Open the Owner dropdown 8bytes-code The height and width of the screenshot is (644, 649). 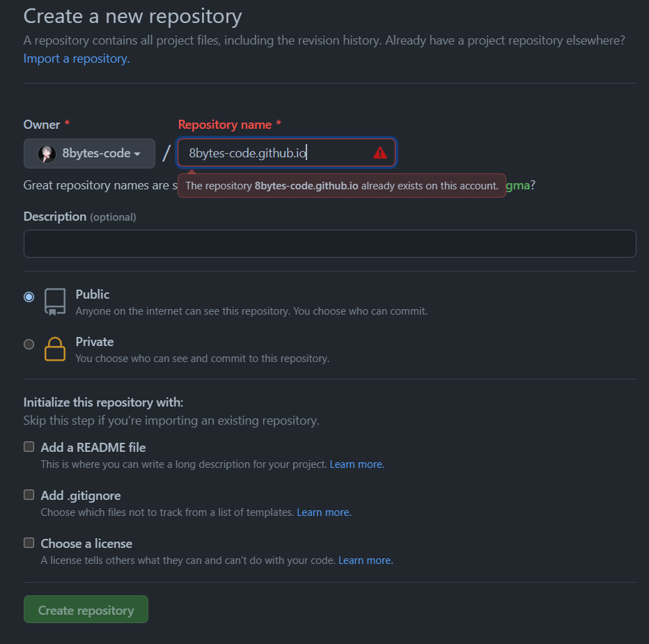(x=89, y=154)
